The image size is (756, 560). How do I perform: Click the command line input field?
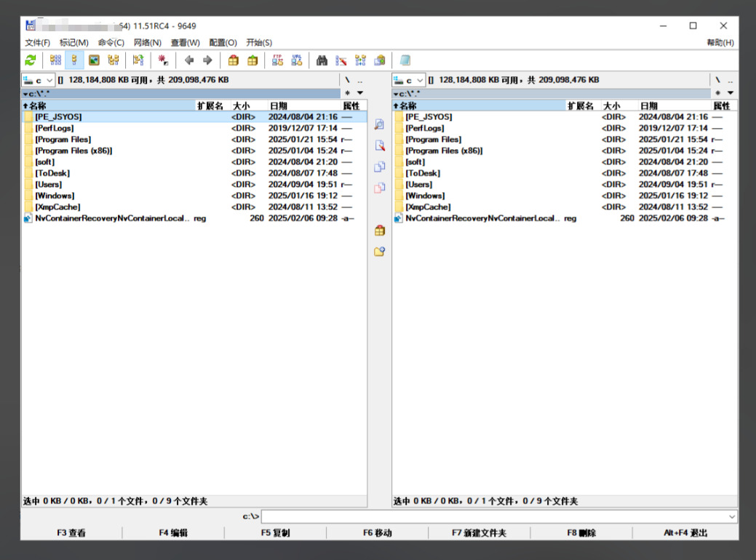coord(495,516)
